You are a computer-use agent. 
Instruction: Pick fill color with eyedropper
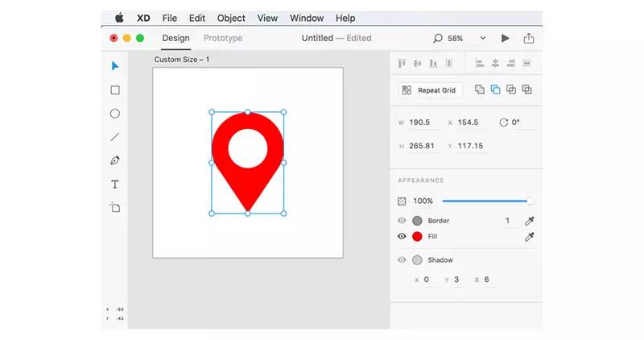coord(530,237)
